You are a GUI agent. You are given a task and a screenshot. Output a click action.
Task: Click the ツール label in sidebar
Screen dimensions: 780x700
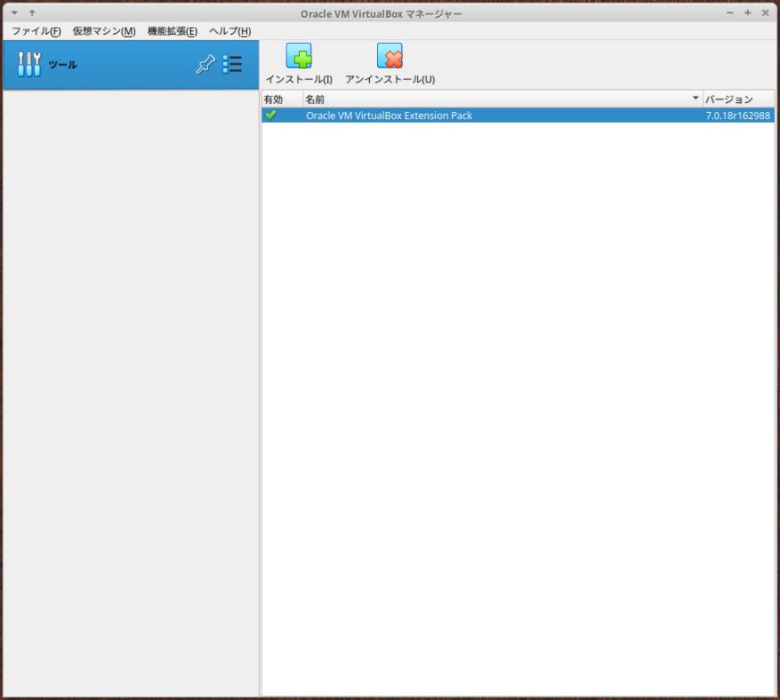(63, 64)
